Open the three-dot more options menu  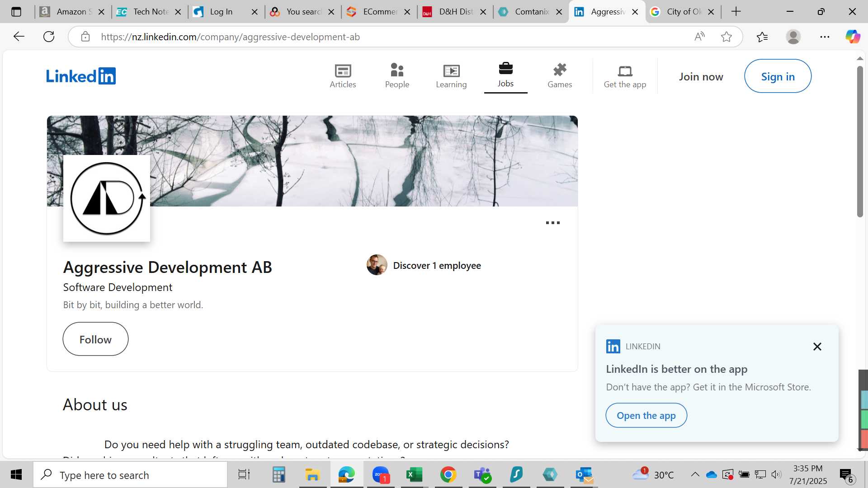coord(552,223)
